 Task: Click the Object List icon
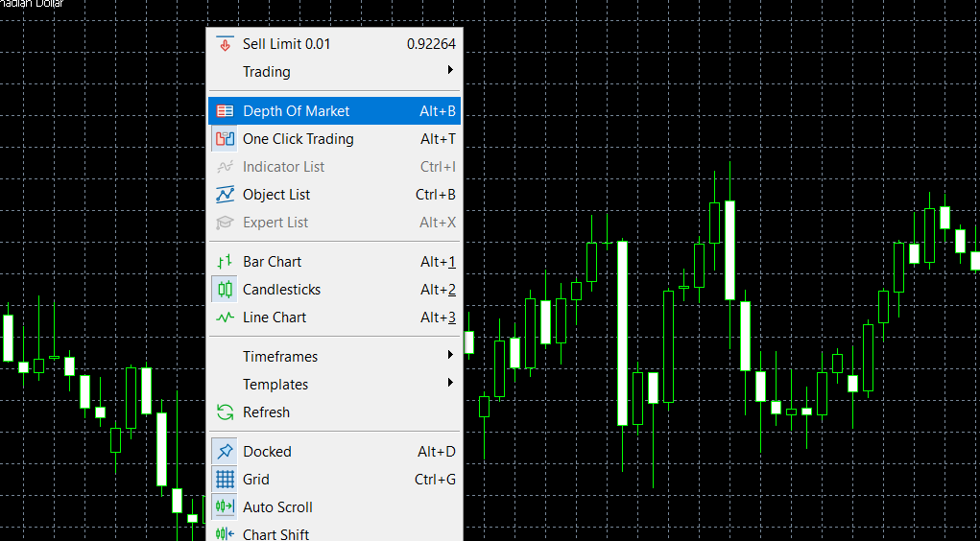tap(225, 195)
